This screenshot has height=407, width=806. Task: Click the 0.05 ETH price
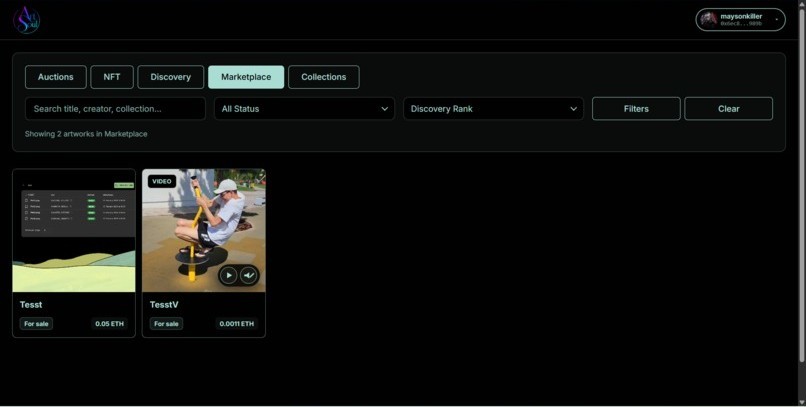(109, 324)
